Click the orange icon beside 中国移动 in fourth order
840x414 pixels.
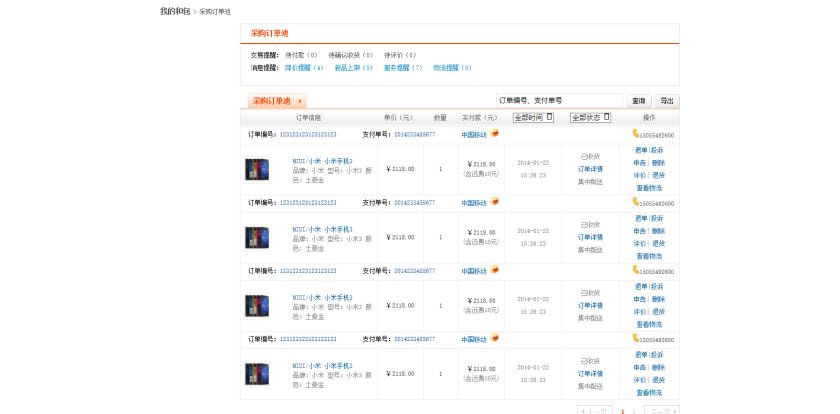(494, 338)
